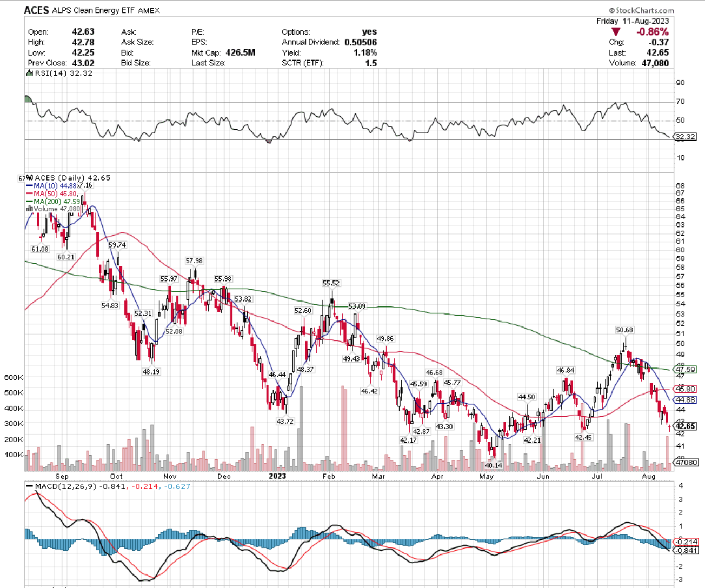Click the Sep month label on time axis
This screenshot has width=705, height=588.
(62, 476)
